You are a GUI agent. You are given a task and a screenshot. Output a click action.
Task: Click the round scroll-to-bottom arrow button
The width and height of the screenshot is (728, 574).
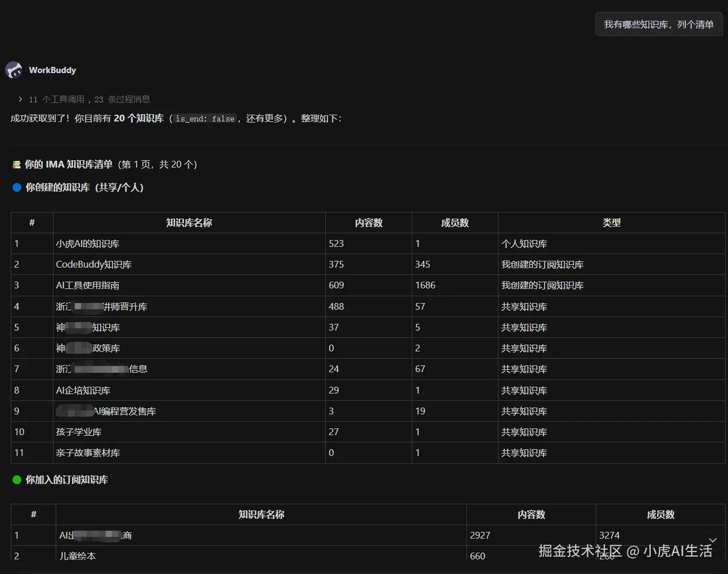(713, 540)
